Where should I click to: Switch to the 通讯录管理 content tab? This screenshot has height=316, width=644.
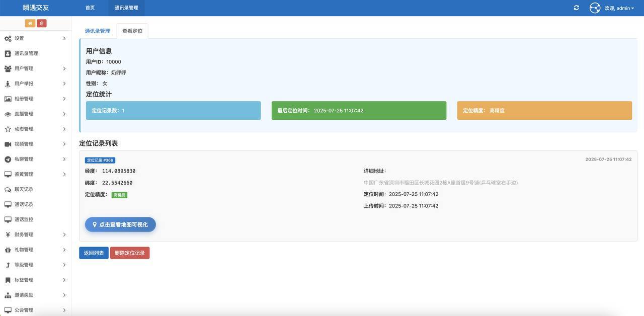point(97,31)
